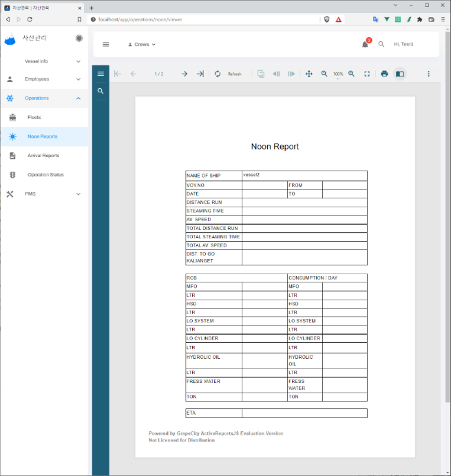Go back in browser
The width and height of the screenshot is (451, 476).
8,19
